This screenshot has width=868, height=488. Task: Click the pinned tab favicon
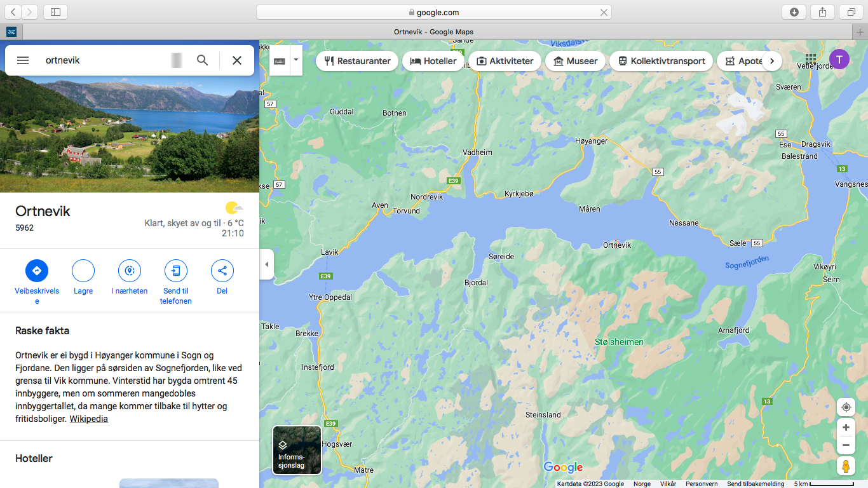click(x=11, y=32)
